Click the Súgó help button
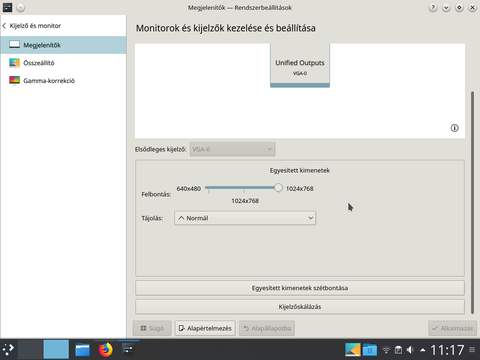Screen dimensions: 480x360 [152, 328]
